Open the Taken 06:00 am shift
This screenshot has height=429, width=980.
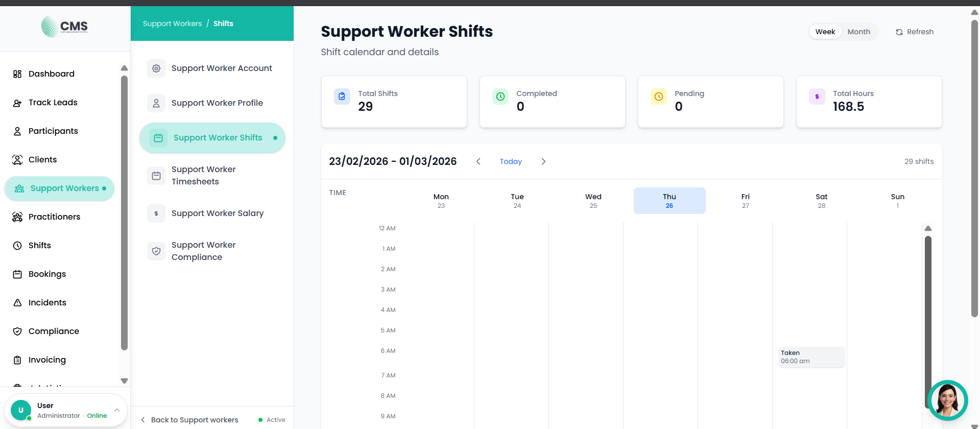point(811,357)
